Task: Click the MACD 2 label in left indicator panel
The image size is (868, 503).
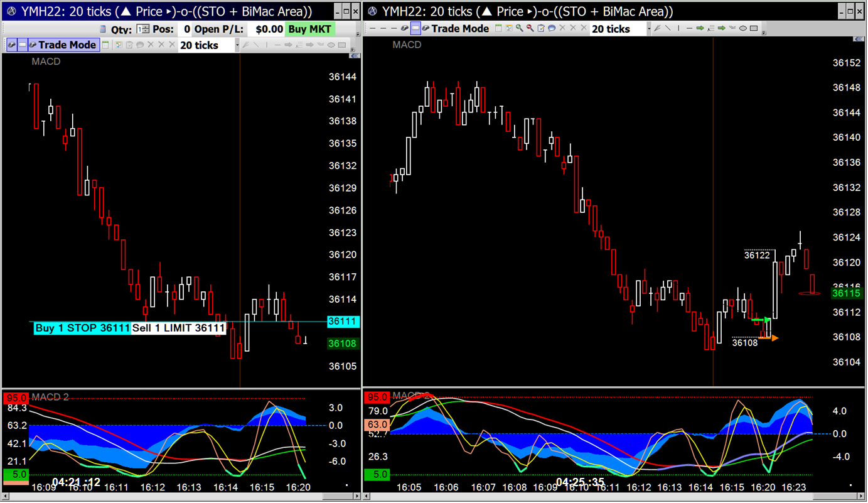Action: (x=50, y=397)
